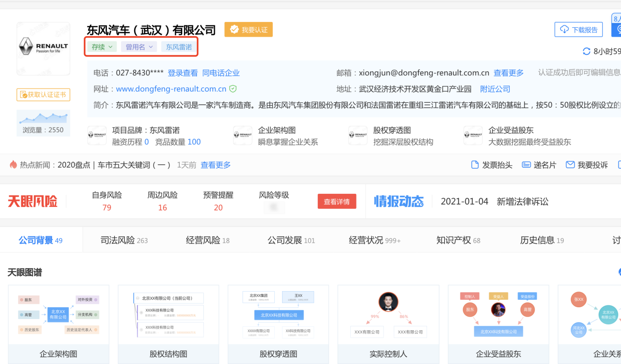Click the 天眼风险 logo

click(x=32, y=201)
